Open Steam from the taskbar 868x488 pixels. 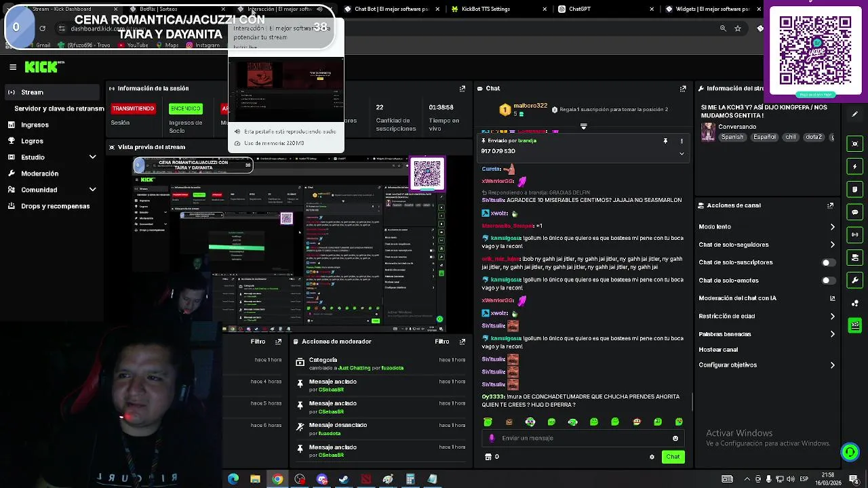(x=344, y=479)
